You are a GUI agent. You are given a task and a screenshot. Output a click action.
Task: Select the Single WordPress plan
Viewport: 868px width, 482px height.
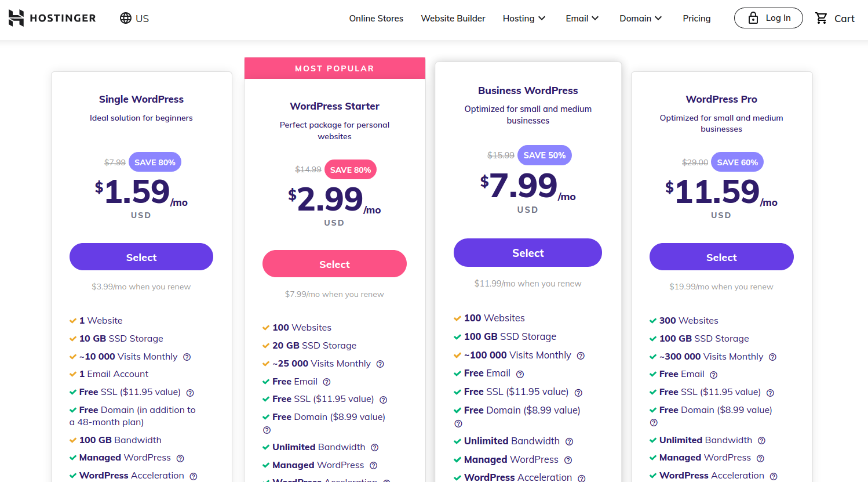(141, 257)
